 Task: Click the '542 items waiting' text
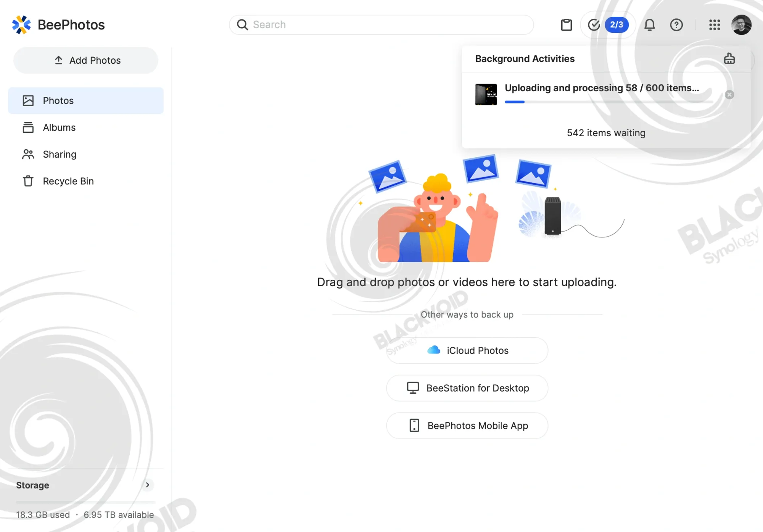(x=606, y=133)
